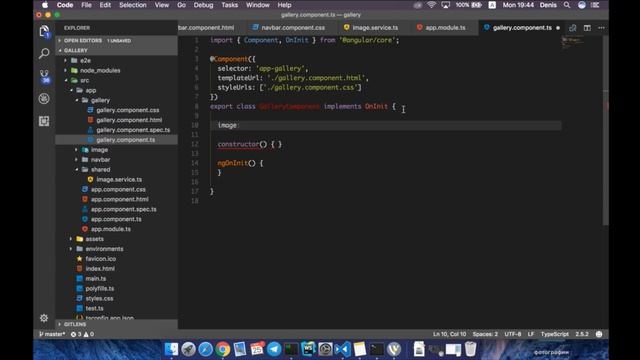Click LF end of line setting
This screenshot has width=640, height=360.
[531, 334]
